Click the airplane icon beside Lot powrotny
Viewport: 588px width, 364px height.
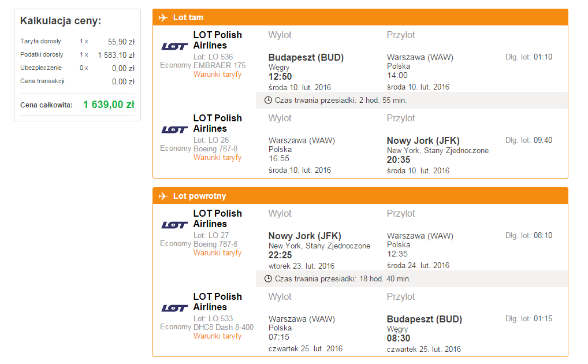point(163,196)
